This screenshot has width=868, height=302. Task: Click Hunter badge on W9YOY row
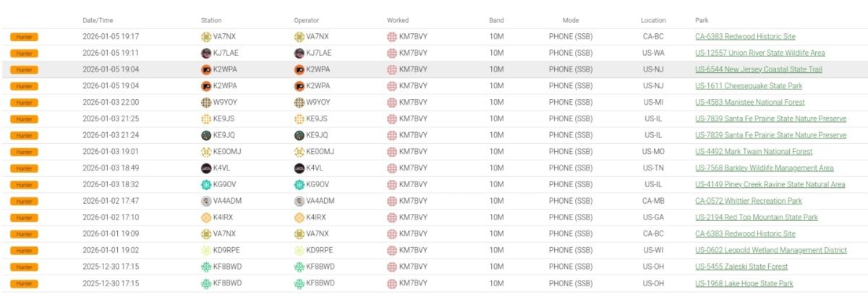(24, 103)
